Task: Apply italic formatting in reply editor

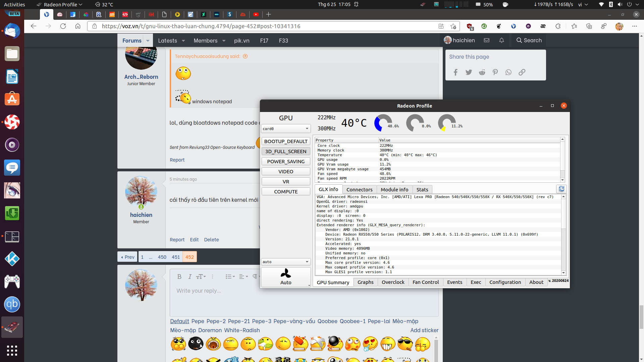Action: point(190,277)
